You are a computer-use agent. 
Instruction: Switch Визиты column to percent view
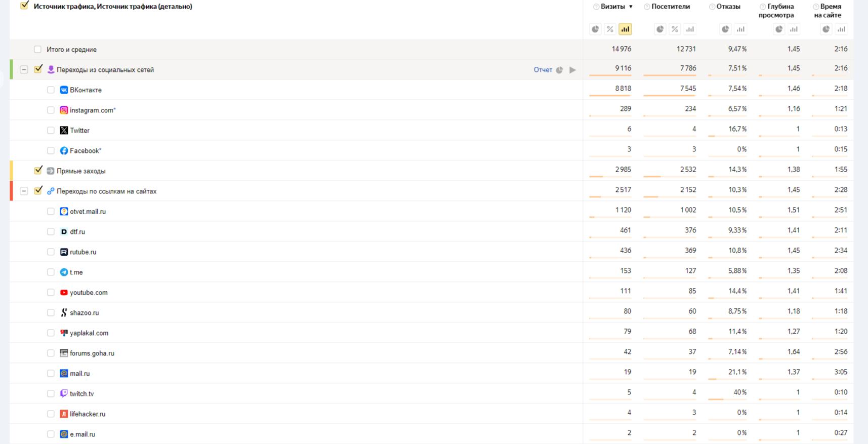coord(610,29)
